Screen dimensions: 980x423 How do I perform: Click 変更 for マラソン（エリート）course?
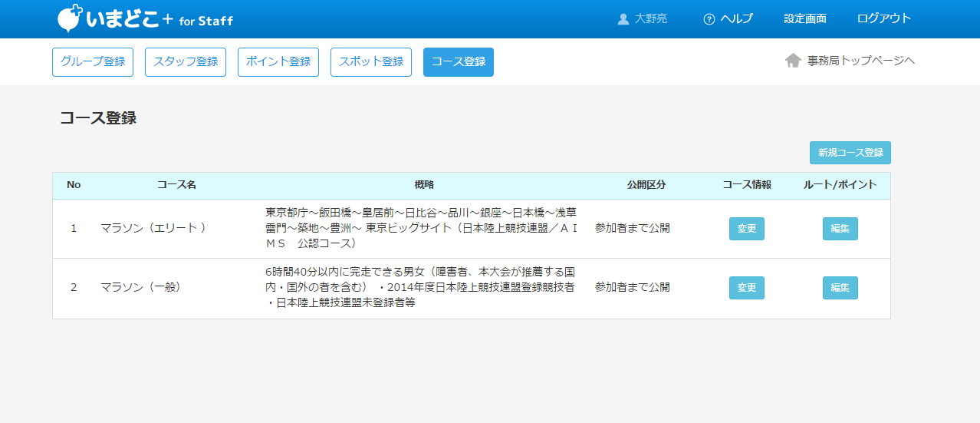(x=746, y=229)
